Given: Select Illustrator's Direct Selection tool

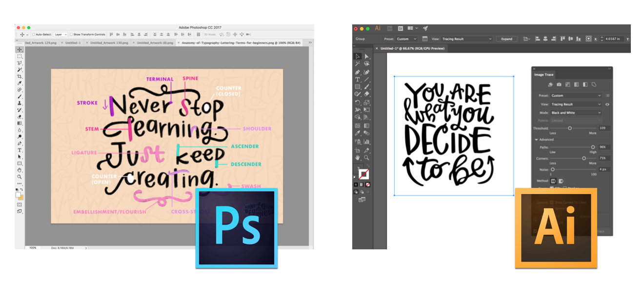Looking at the screenshot, I should (x=366, y=57).
